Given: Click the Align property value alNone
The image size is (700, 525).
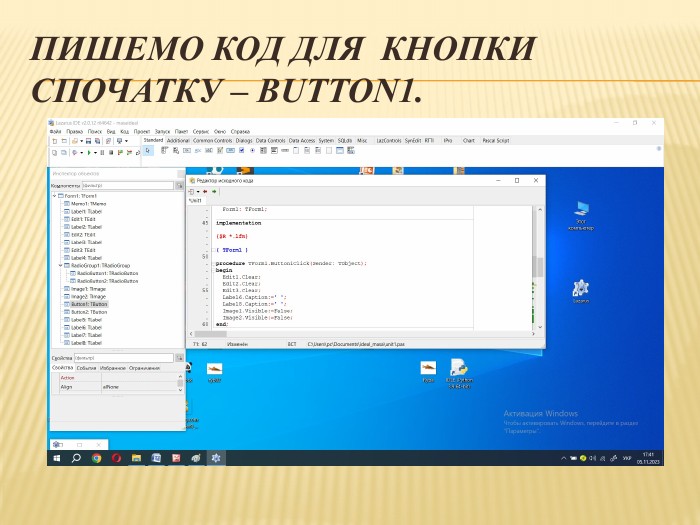Looking at the screenshot, I should click(x=111, y=387).
